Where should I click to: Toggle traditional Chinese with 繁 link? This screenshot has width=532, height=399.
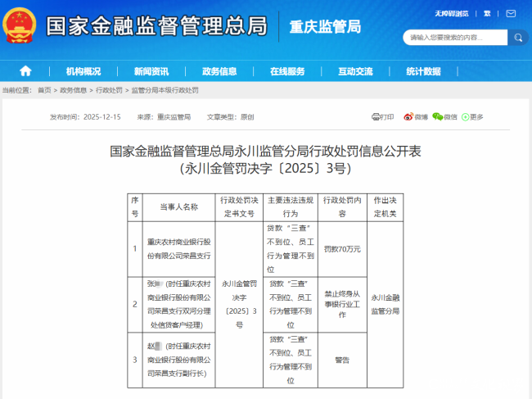pyautogui.click(x=487, y=14)
